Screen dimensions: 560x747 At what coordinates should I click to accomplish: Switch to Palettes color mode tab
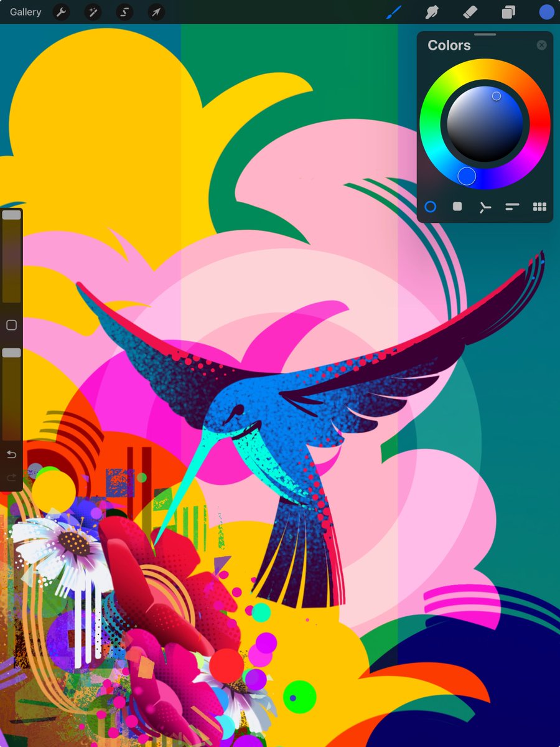(x=539, y=207)
